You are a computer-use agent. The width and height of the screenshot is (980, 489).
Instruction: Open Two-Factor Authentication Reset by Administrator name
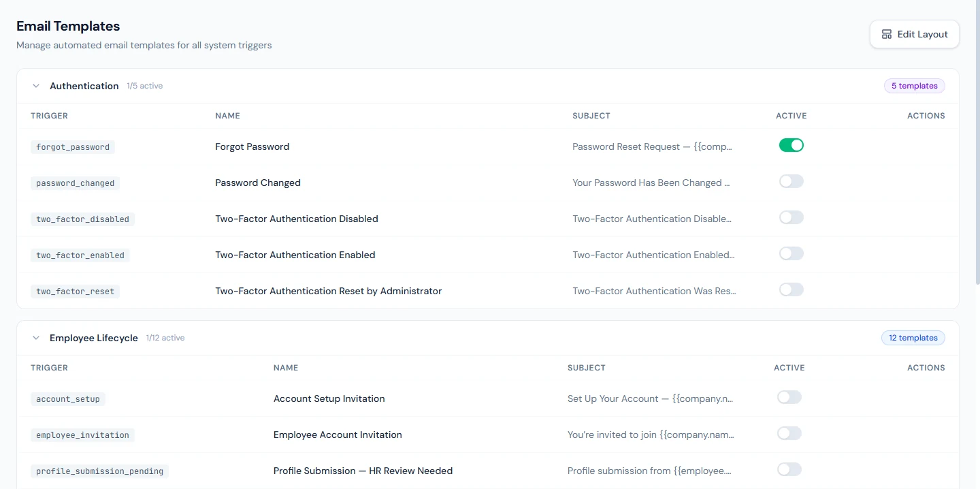[329, 291]
